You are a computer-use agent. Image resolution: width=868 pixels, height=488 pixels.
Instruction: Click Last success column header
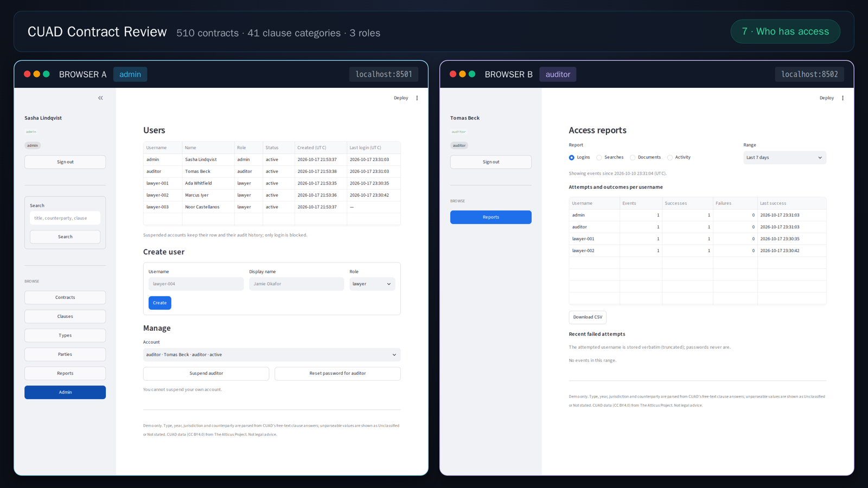(792, 203)
